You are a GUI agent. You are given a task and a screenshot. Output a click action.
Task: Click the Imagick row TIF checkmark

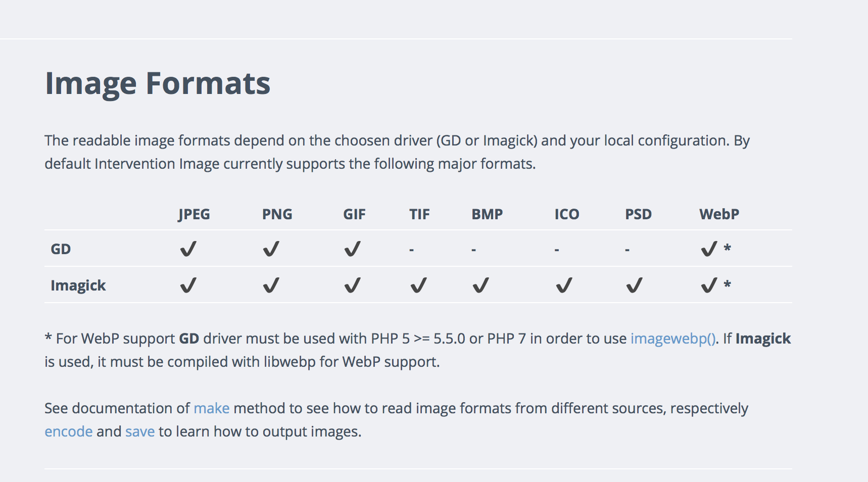tap(418, 285)
